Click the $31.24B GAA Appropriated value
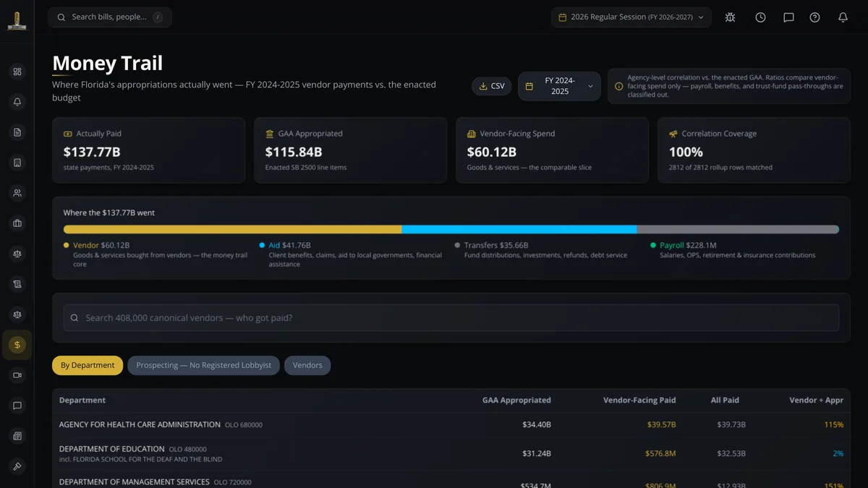This screenshot has width=868, height=488. click(x=537, y=454)
